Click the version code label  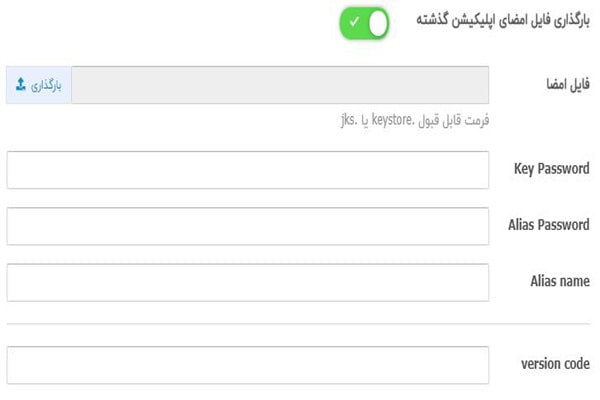click(555, 364)
